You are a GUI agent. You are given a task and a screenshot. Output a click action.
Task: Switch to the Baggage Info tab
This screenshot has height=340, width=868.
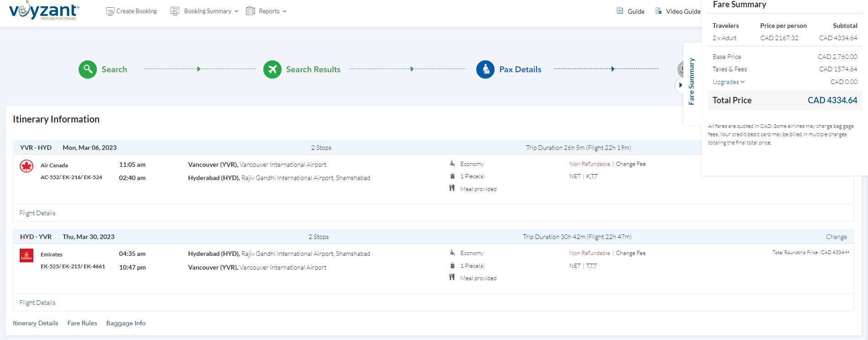point(126,323)
